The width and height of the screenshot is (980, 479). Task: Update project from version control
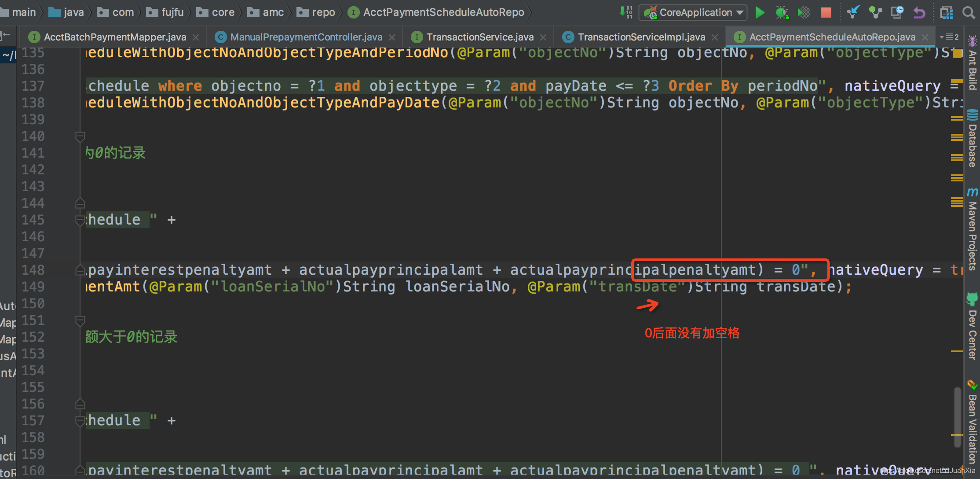pyautogui.click(x=853, y=12)
